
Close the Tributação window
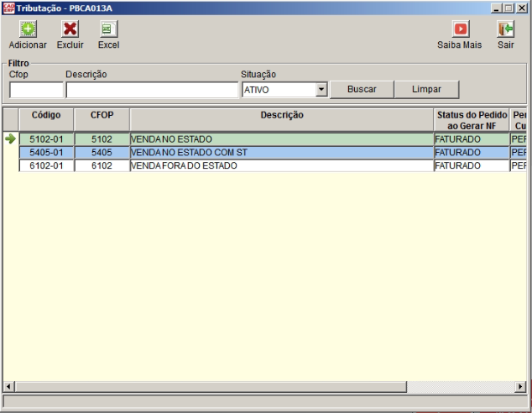click(x=522, y=8)
